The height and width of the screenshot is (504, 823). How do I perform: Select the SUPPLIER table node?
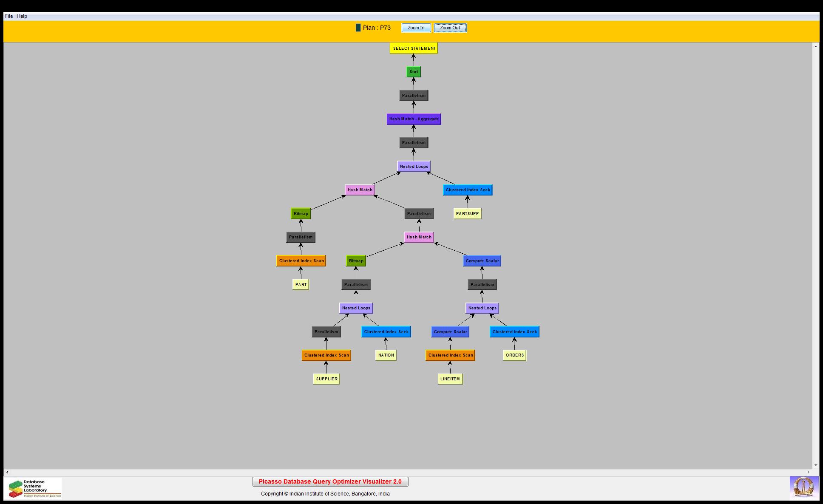326,379
